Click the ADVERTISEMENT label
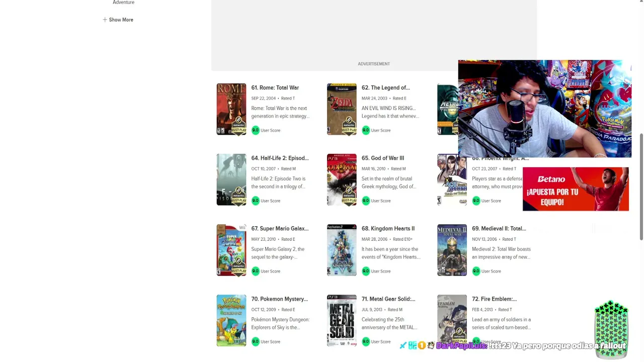 tap(374, 64)
